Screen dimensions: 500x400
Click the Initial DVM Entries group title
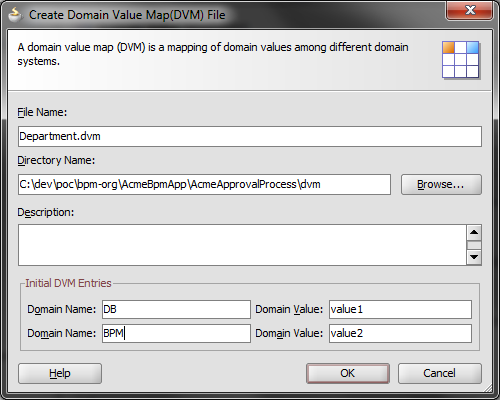pos(68,283)
